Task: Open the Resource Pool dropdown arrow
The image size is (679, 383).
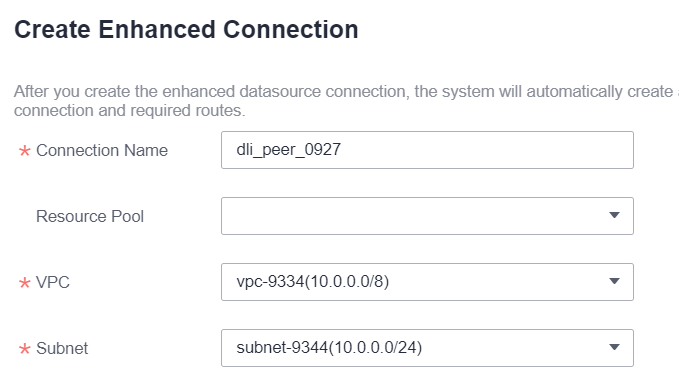Action: [614, 215]
